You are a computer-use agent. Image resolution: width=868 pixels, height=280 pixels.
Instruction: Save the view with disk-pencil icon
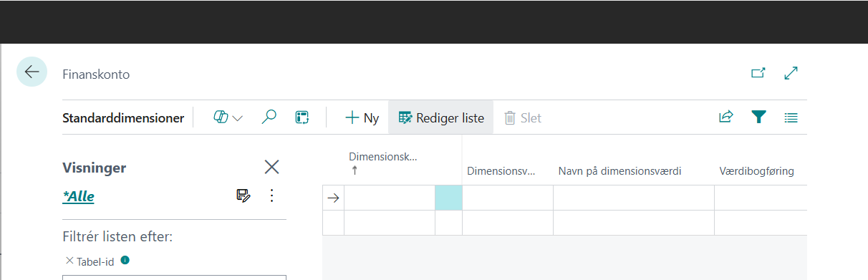click(x=243, y=195)
